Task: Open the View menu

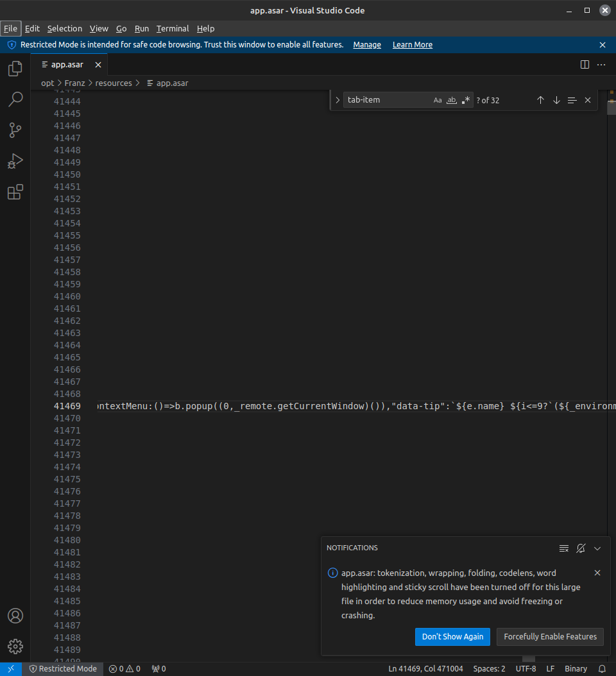Action: tap(99, 28)
